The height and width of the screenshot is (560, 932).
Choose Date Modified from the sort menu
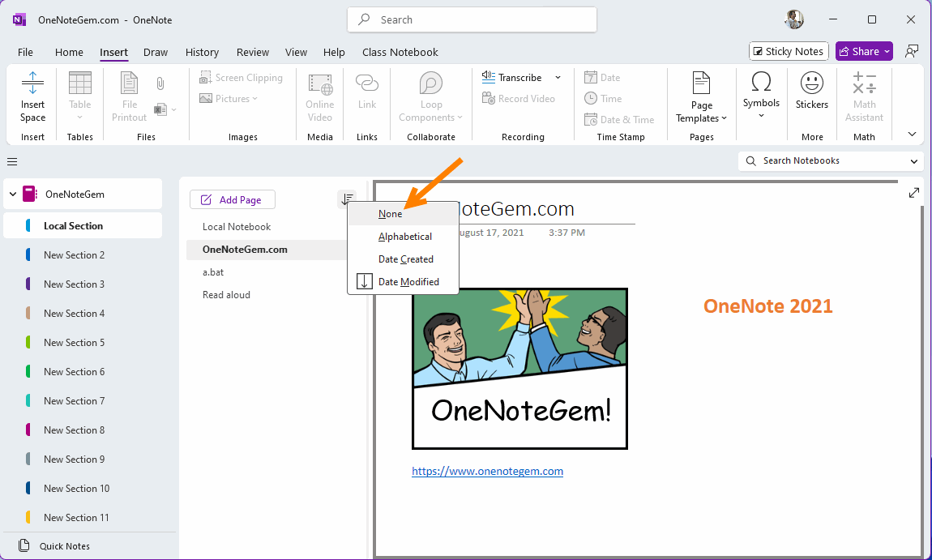(x=408, y=282)
